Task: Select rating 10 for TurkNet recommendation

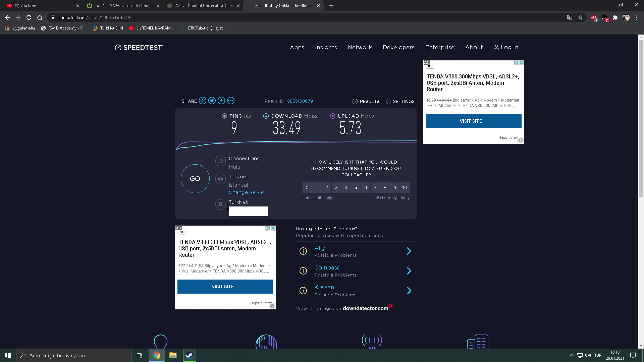Action: pos(405,187)
